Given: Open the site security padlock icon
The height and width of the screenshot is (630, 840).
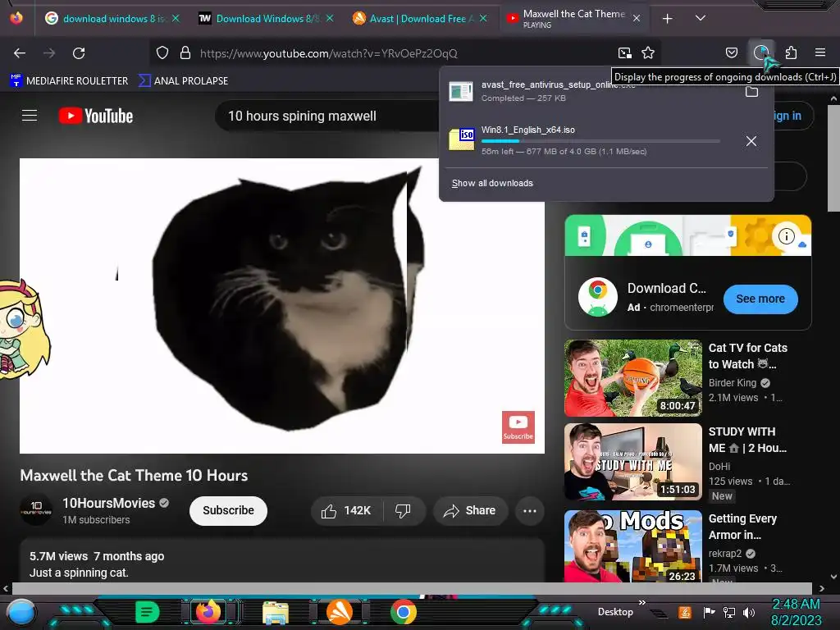Looking at the screenshot, I should (185, 53).
